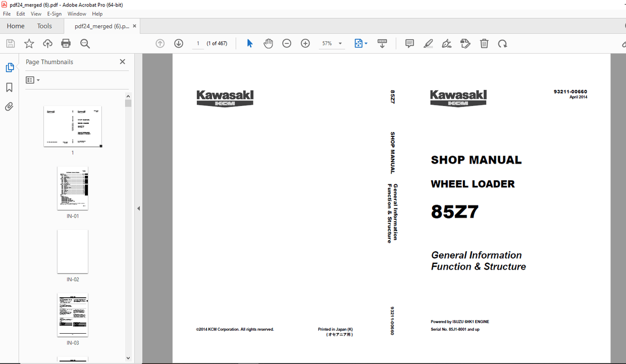The image size is (626, 364).
Task: Open the E-Sign menu
Action: pos(54,14)
